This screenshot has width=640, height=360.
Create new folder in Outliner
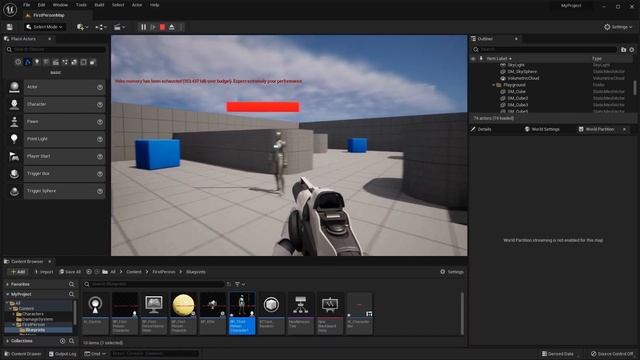click(623, 49)
